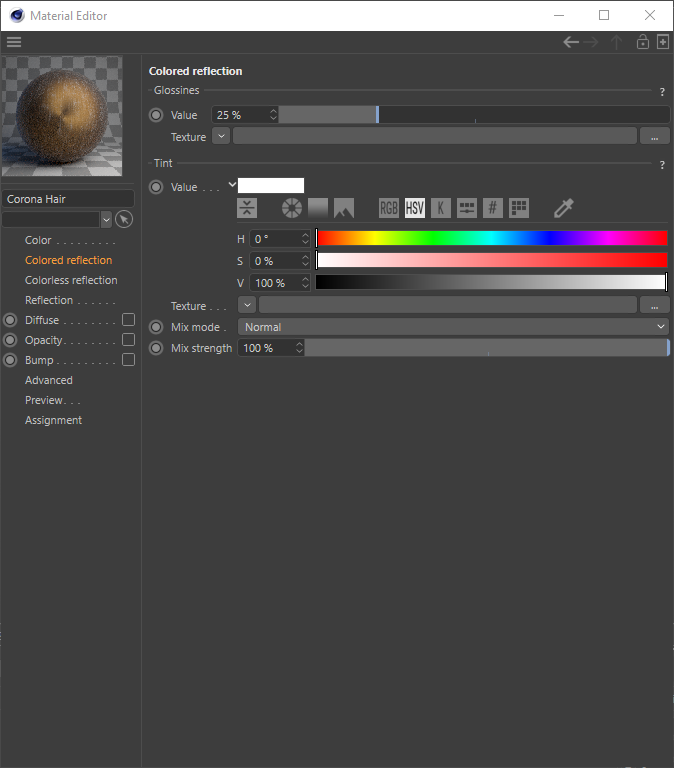Click the Mix strength slider bar

(x=487, y=348)
